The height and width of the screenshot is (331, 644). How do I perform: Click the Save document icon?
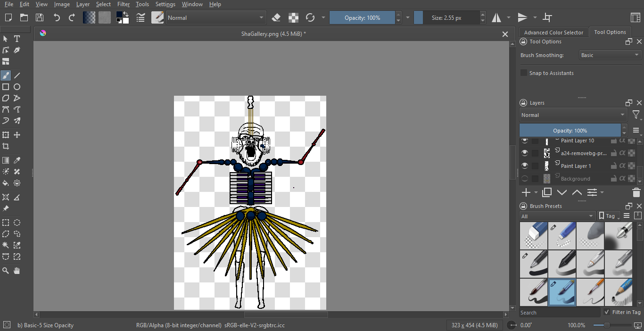[x=40, y=18]
